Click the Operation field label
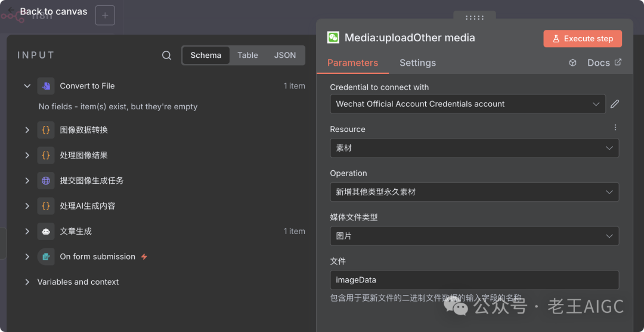 point(348,173)
